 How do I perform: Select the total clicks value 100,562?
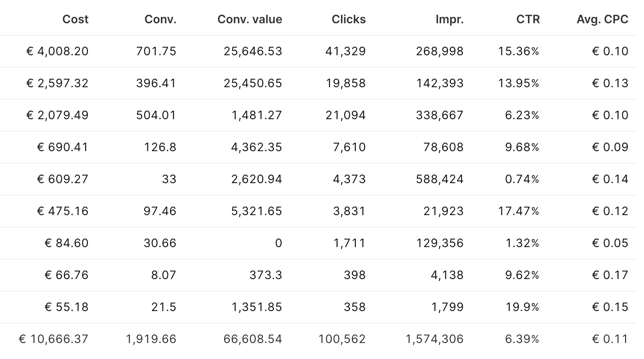(342, 339)
